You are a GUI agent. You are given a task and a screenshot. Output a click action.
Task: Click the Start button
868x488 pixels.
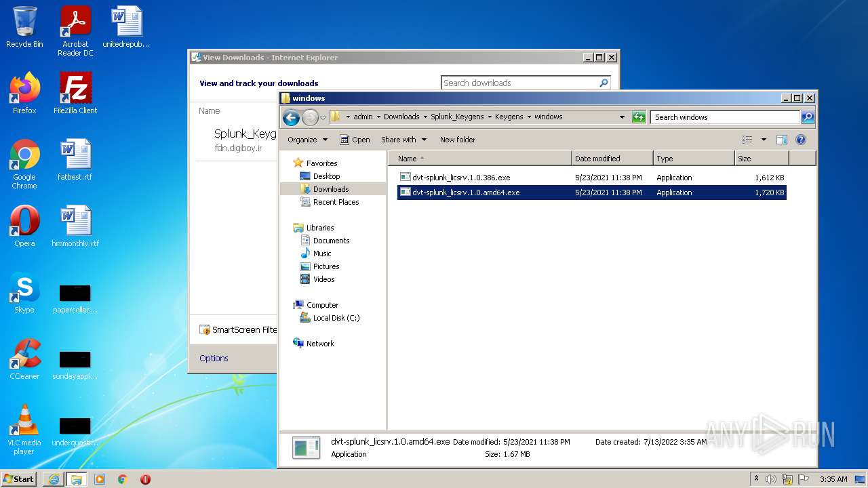(x=19, y=479)
